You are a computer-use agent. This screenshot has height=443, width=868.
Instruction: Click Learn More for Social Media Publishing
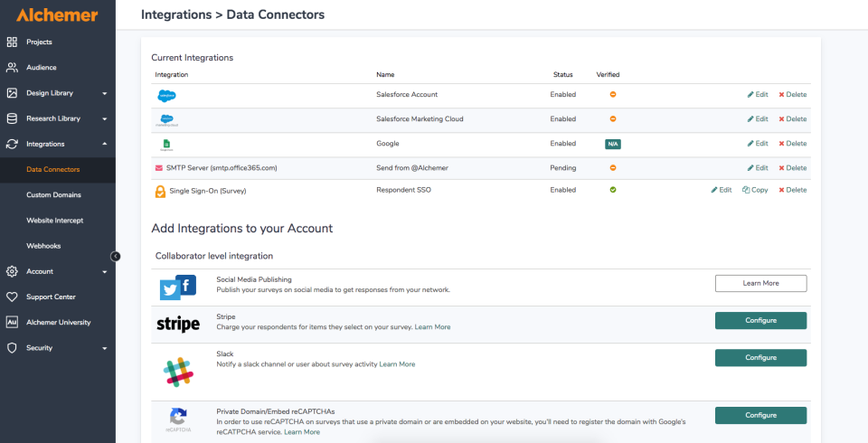tap(760, 283)
